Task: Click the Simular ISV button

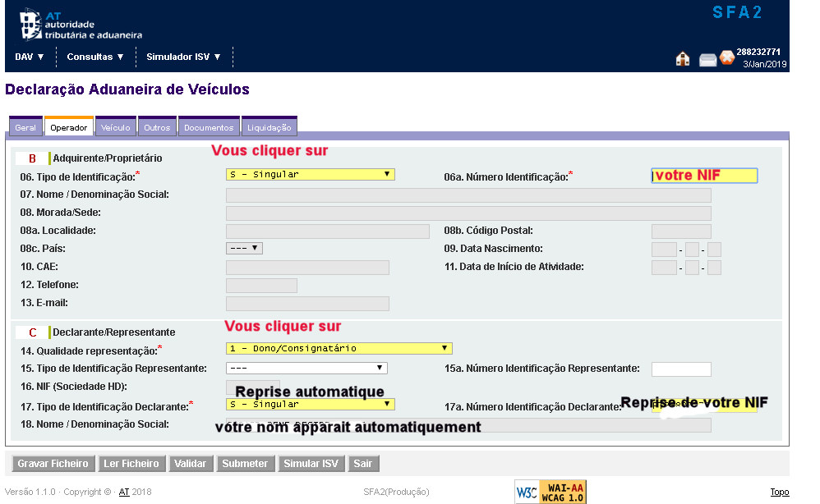Action: pos(311,463)
